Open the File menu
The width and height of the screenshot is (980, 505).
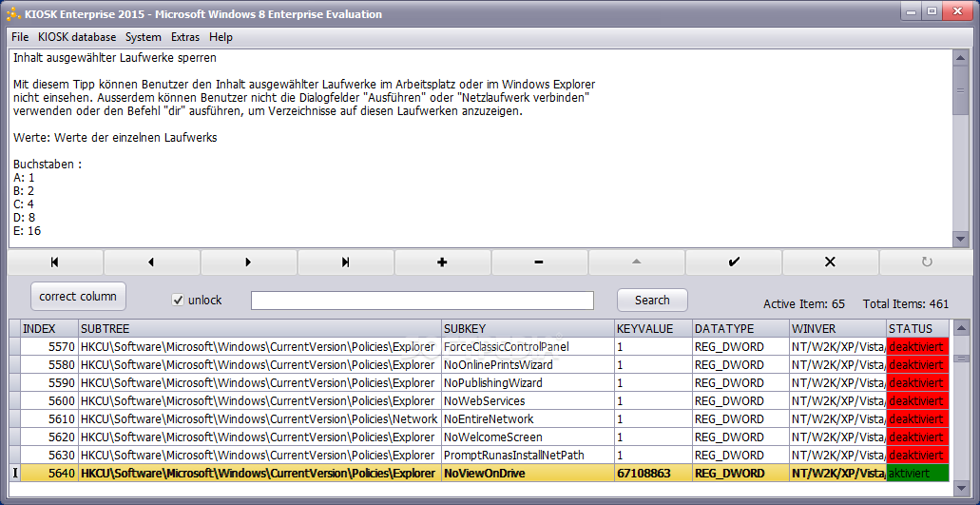20,37
